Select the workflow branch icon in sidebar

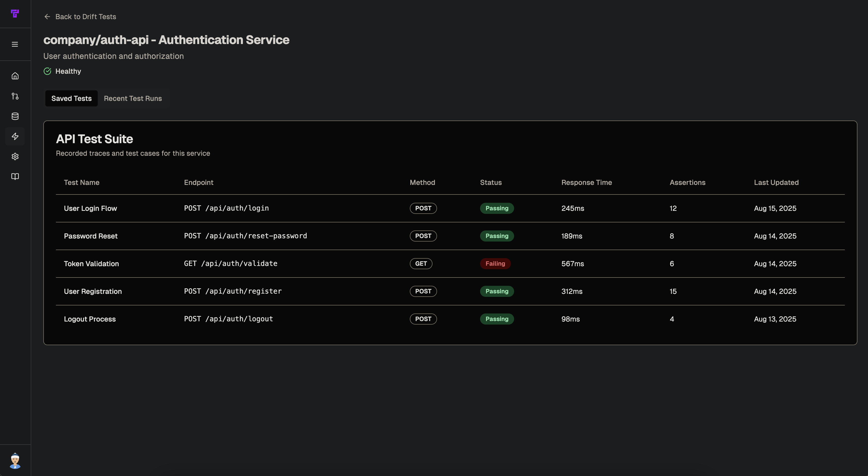click(15, 96)
